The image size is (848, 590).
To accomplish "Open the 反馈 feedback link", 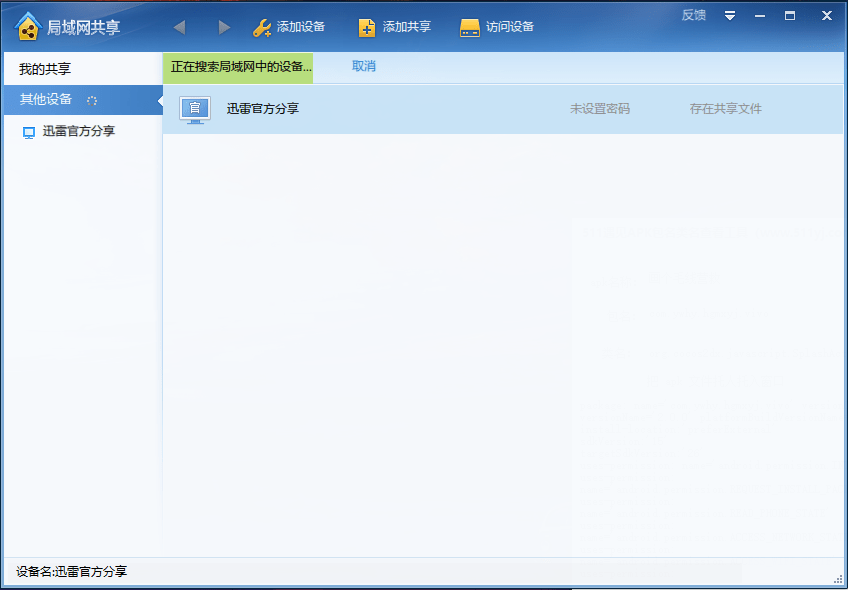I will click(693, 14).
